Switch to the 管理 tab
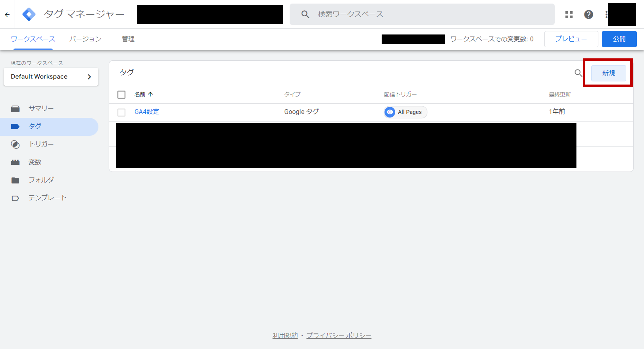This screenshot has height=349, width=644. click(x=128, y=39)
